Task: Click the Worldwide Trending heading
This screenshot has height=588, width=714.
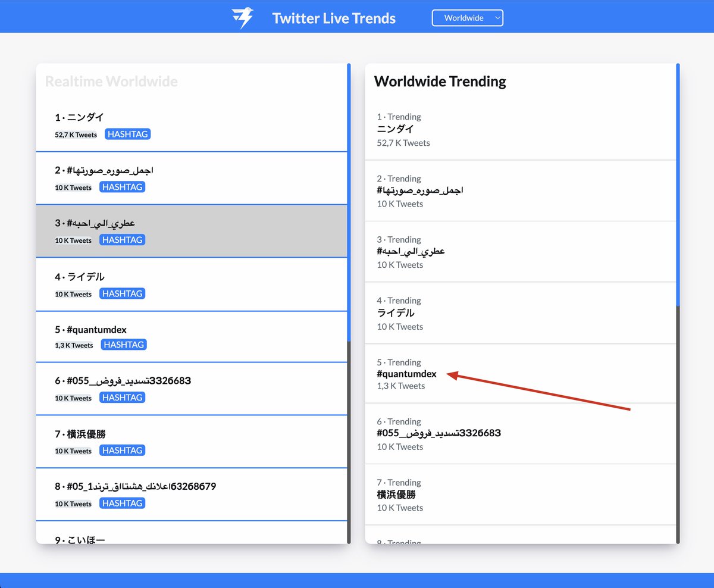Action: 440,82
